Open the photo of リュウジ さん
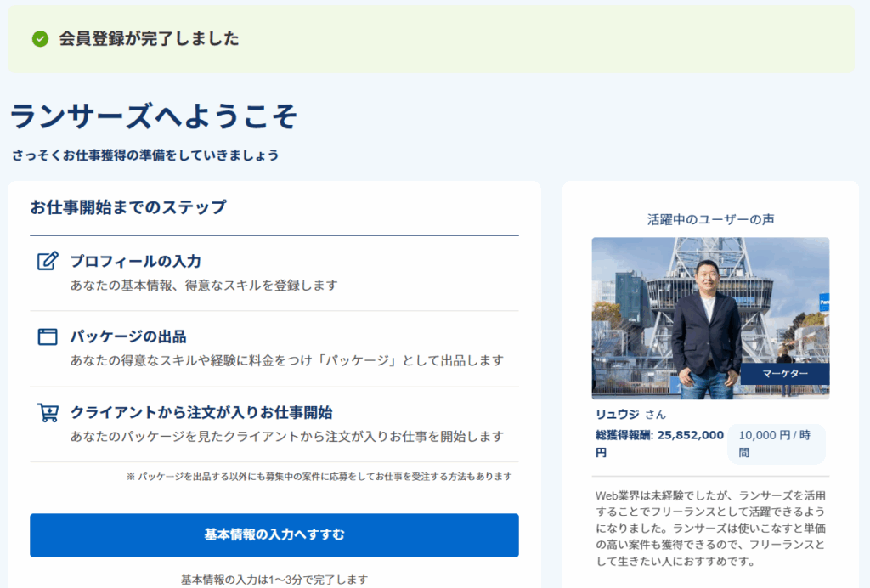 (710, 318)
